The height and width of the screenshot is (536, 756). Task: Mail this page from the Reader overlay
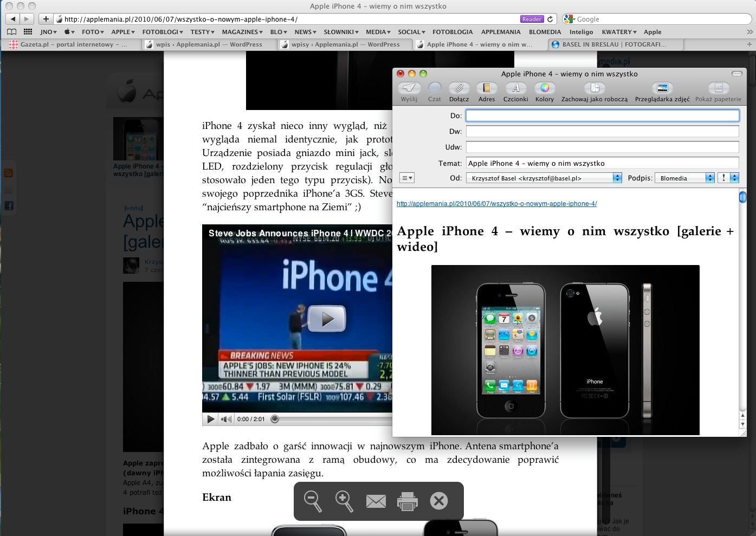[376, 501]
